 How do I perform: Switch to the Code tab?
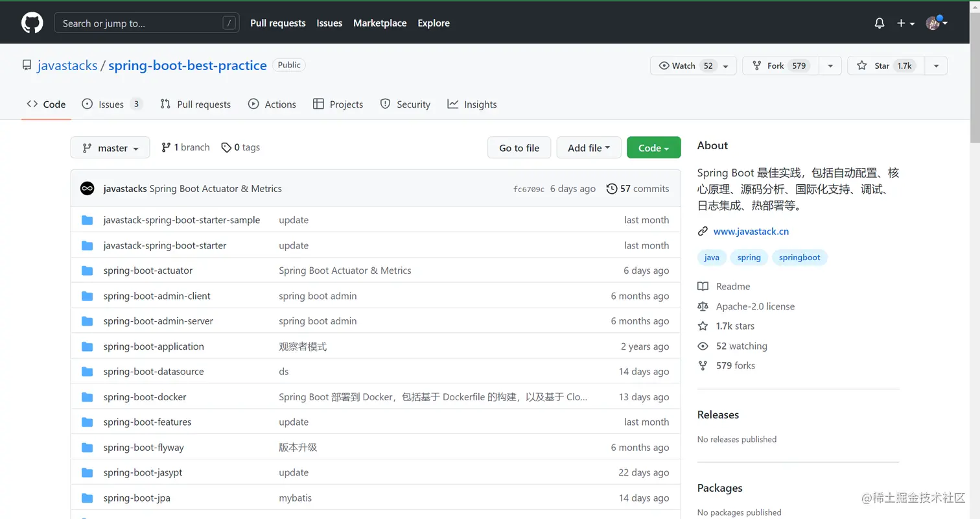click(46, 104)
